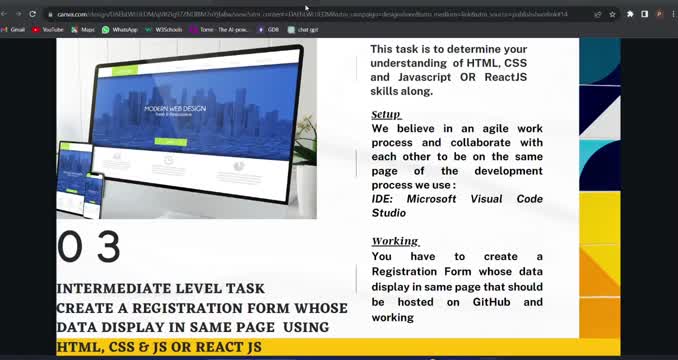View site info via the lock icon
678x360 pixels.
pyautogui.click(x=51, y=14)
